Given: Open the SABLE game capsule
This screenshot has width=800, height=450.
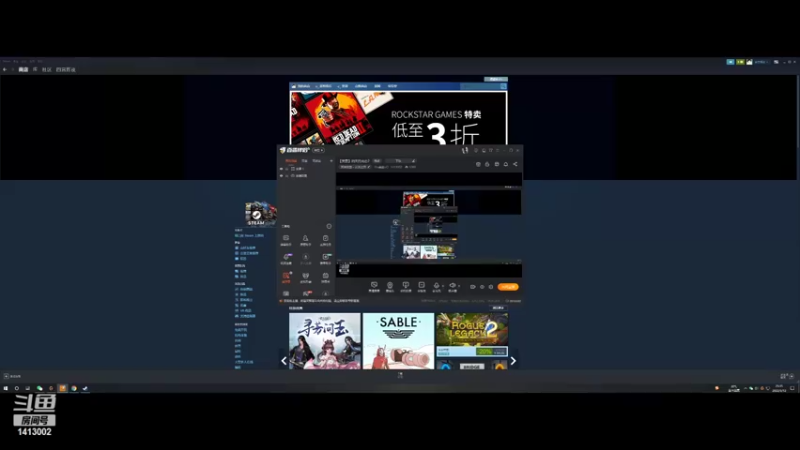Looking at the screenshot, I should 398,341.
